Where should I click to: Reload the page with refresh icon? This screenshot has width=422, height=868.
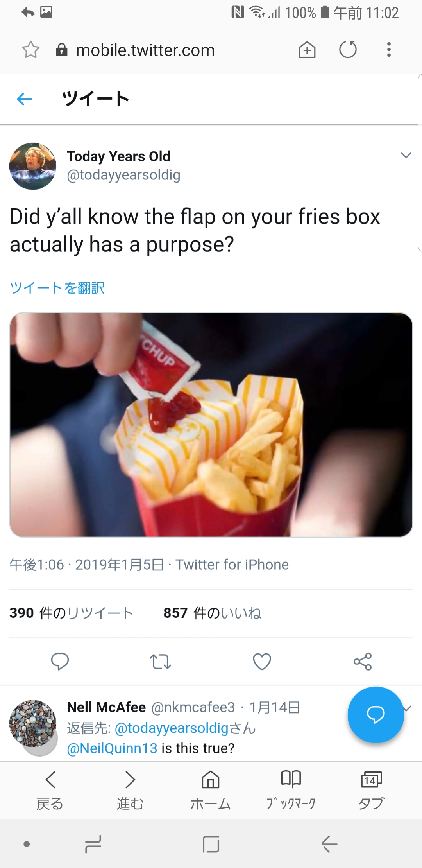click(x=348, y=50)
